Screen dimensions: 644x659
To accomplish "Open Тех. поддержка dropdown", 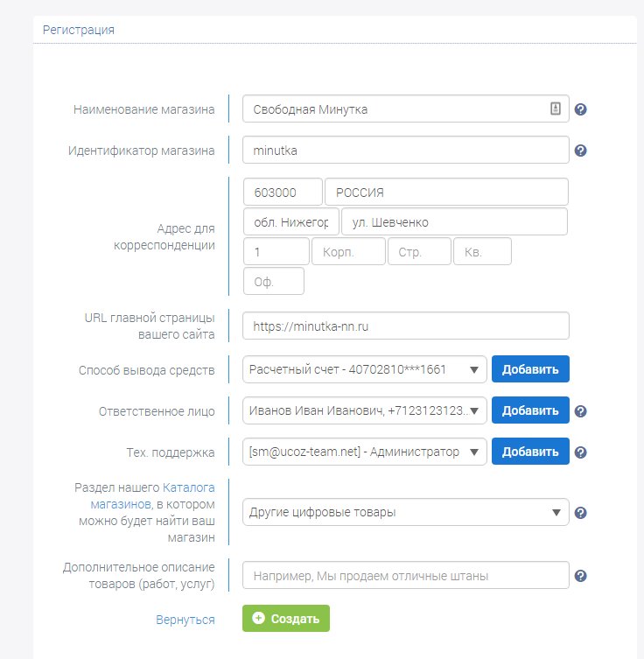I will pyautogui.click(x=364, y=452).
